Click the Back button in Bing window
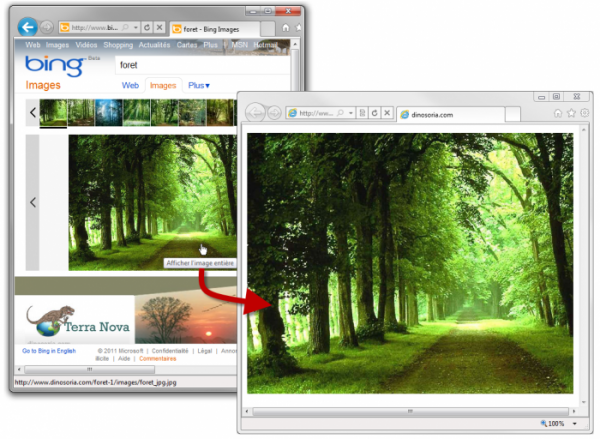The width and height of the screenshot is (600, 439). coord(28,27)
